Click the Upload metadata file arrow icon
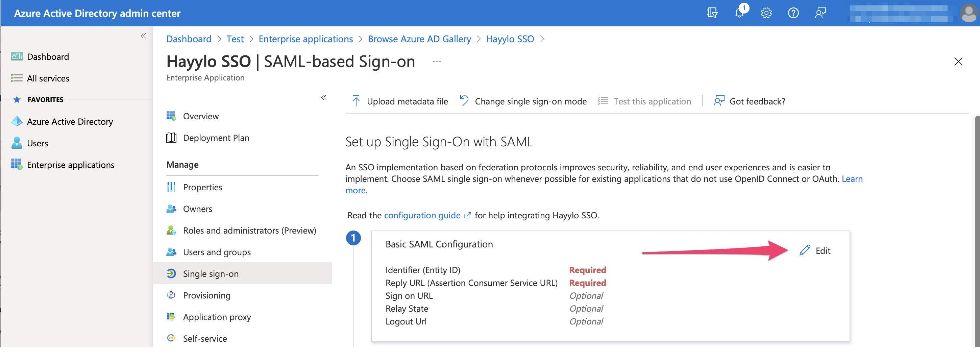 tap(356, 101)
